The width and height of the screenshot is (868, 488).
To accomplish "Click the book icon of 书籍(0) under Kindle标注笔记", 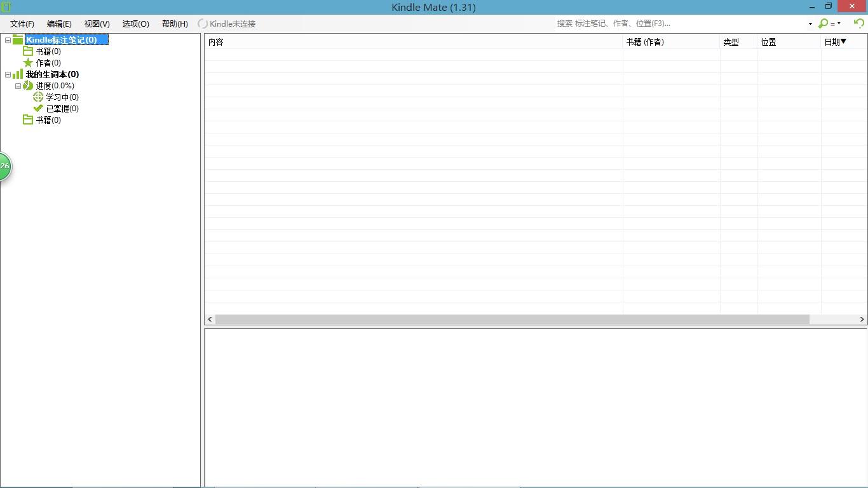I will 28,51.
